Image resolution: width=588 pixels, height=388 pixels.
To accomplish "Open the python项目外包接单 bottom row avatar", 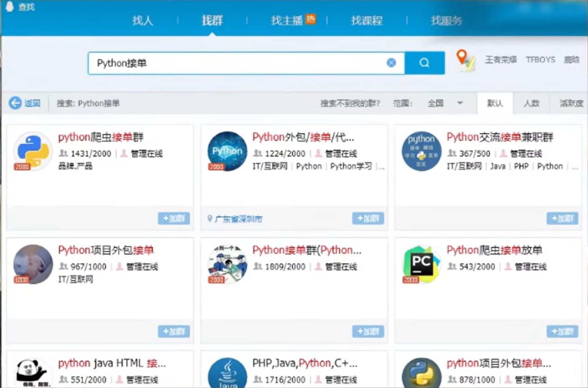I will 421,373.
